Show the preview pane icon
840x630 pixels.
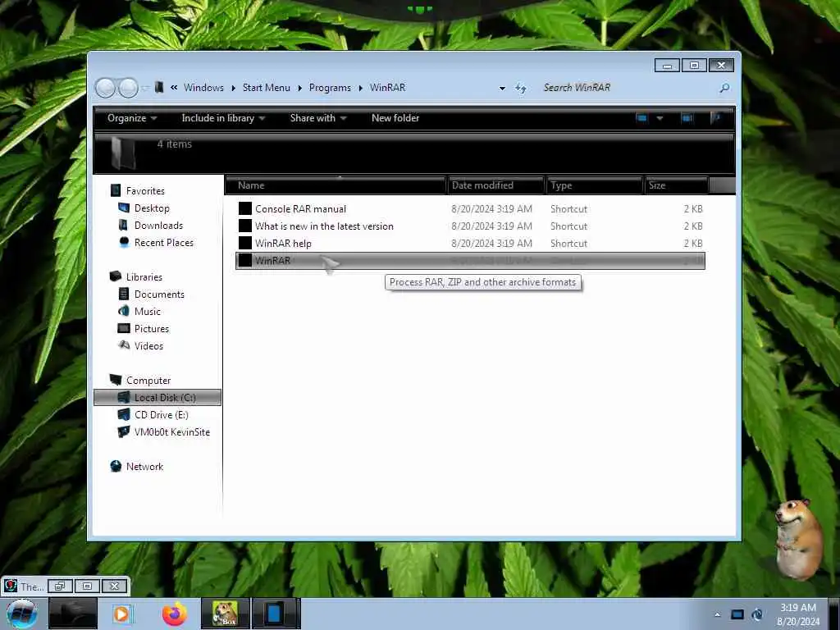coord(687,118)
